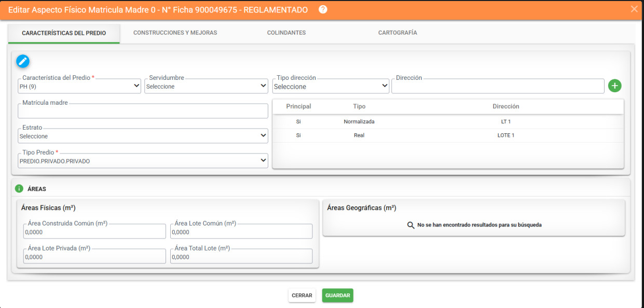Click the green info icon beside ÁREAS
The width and height of the screenshot is (644, 308).
[x=19, y=189]
